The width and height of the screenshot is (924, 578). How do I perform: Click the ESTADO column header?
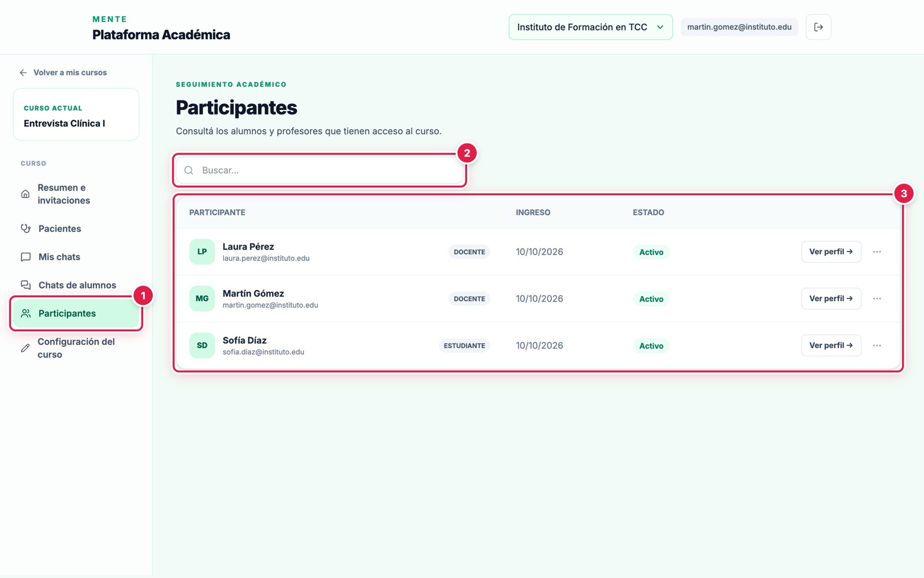pos(648,212)
